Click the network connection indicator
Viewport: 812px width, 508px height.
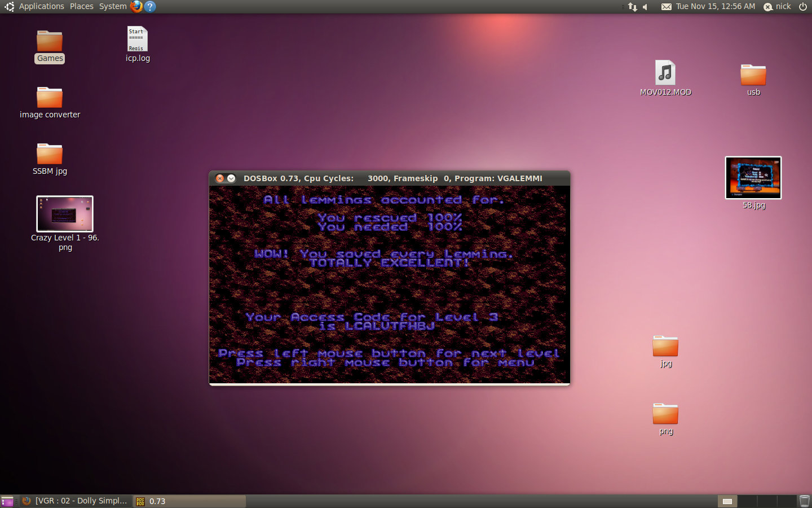pyautogui.click(x=632, y=7)
